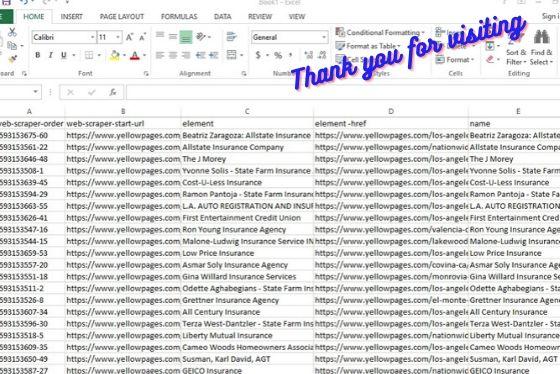The height and width of the screenshot is (374, 560).
Task: Click the Orientation text angle icon
Action: [x=201, y=36]
